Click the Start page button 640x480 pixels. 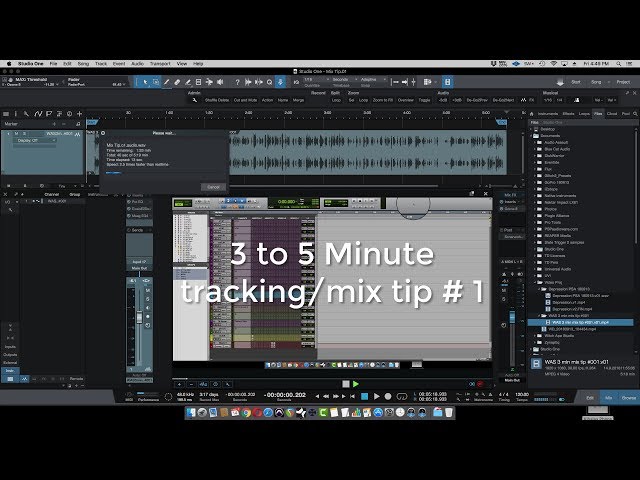[576, 82]
